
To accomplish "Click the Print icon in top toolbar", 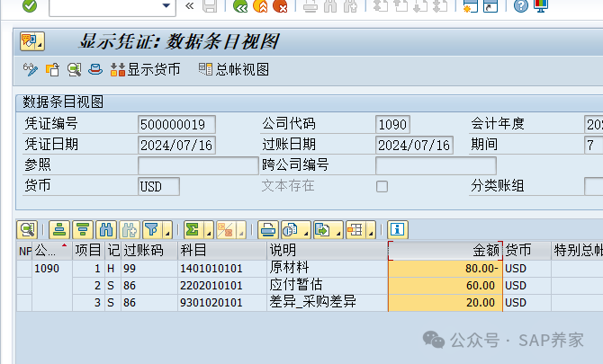I will [x=310, y=5].
